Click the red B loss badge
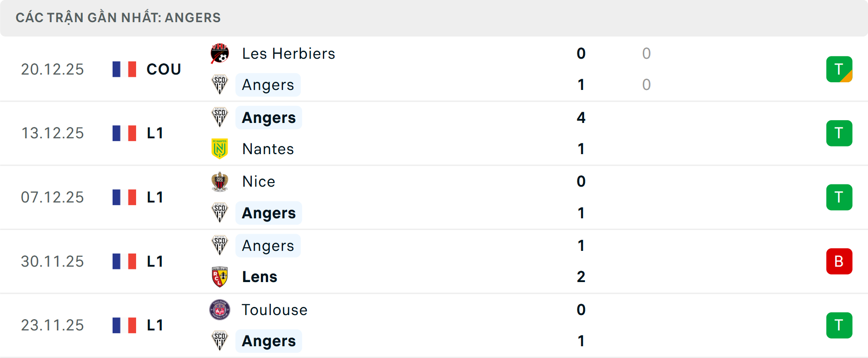868x358 pixels. (839, 261)
